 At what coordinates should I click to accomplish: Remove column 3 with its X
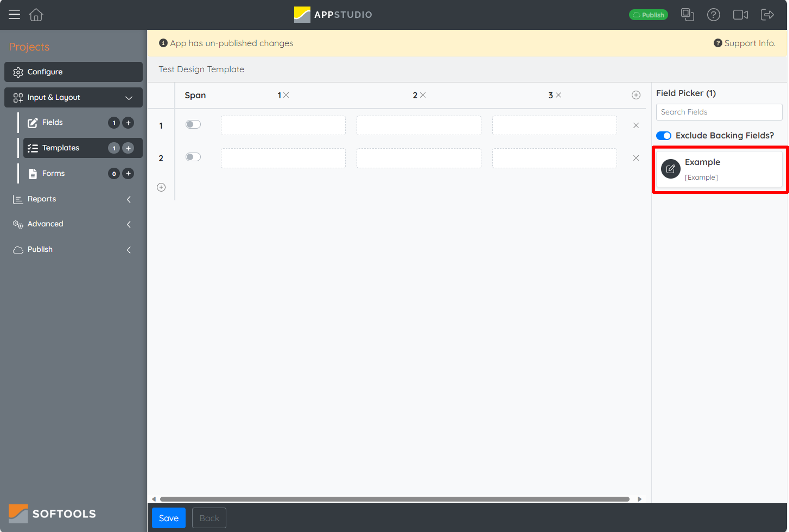pos(558,95)
